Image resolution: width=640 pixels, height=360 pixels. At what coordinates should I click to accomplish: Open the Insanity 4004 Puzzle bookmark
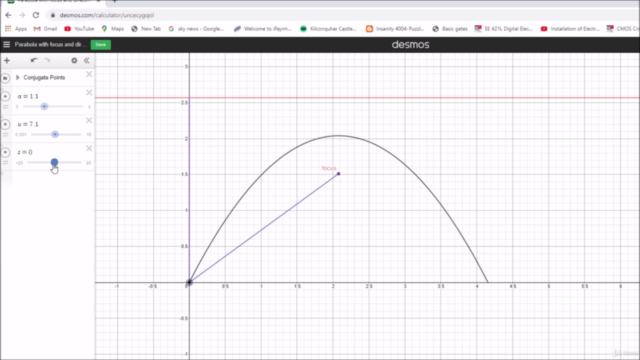395,29
